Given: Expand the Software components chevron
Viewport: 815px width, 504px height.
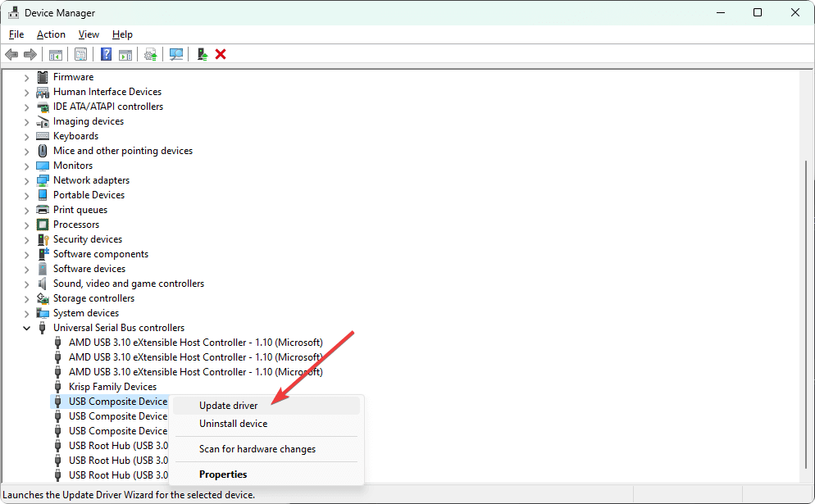Looking at the screenshot, I should coord(26,255).
